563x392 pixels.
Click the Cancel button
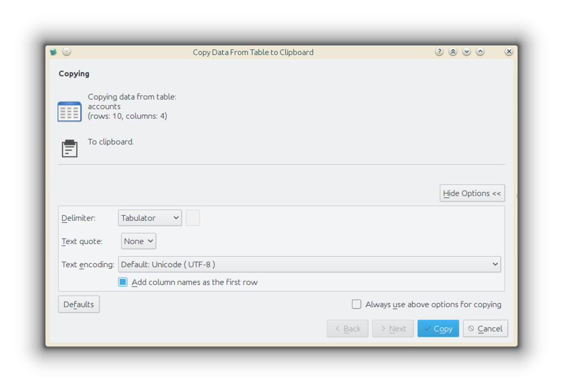coord(485,328)
